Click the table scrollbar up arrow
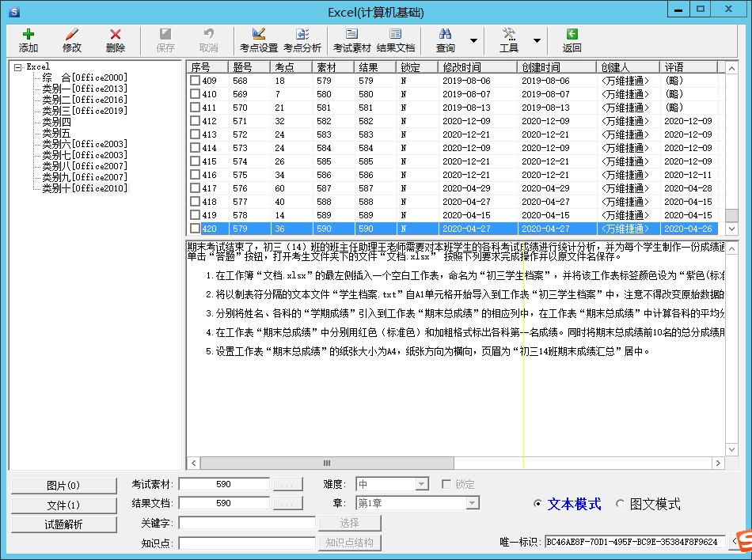The height and width of the screenshot is (560, 752). coord(731,69)
